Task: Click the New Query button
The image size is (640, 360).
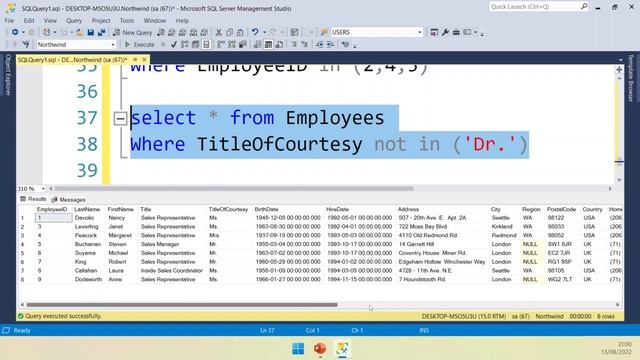Action: [x=132, y=32]
